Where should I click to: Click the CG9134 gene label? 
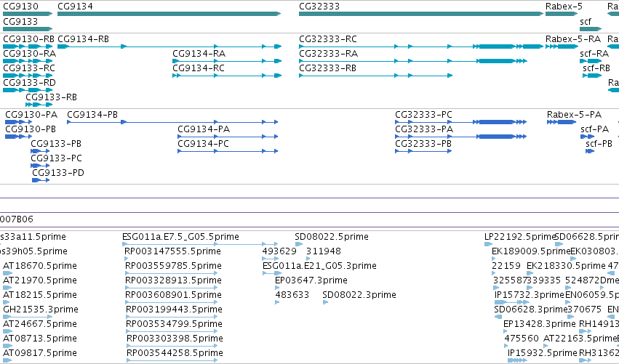point(76,7)
